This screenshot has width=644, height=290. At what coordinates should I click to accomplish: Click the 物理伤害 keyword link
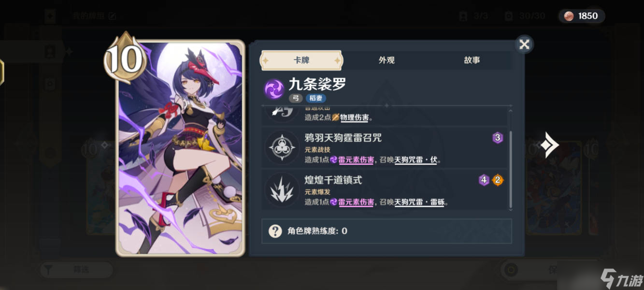[x=354, y=117]
